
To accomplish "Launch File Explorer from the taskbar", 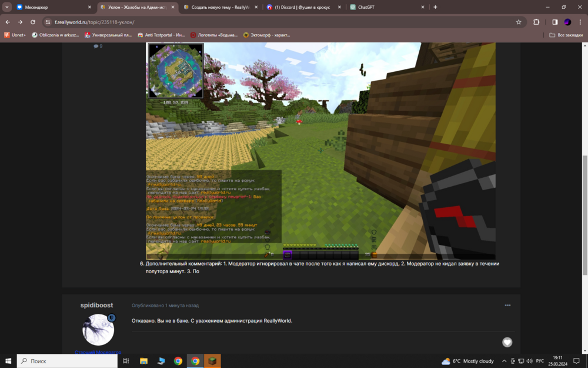I will [x=143, y=361].
